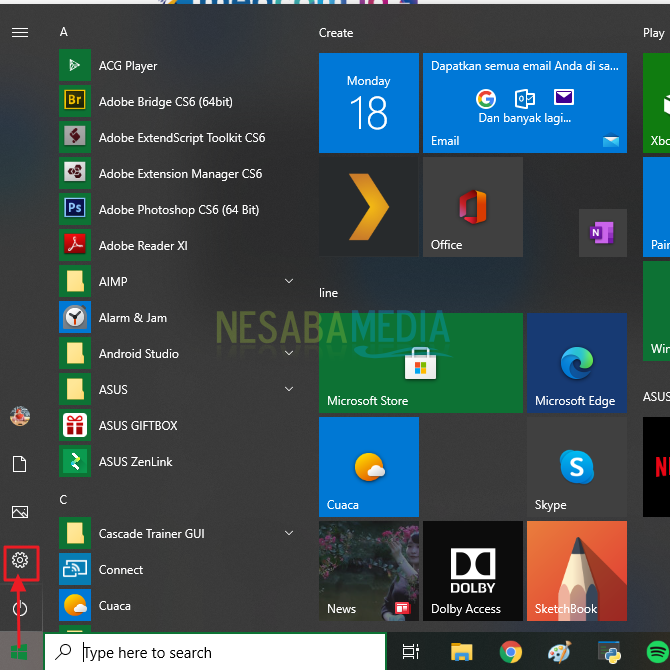Open Adobe Extension Manager CS6
This screenshot has height=670, width=670.
(x=177, y=173)
